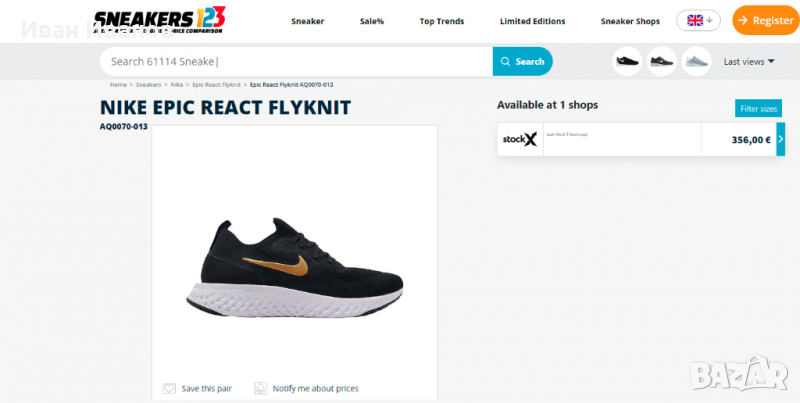Click the blue arrow on the StockX offer
Screen dimensions: 800x403
click(x=781, y=139)
